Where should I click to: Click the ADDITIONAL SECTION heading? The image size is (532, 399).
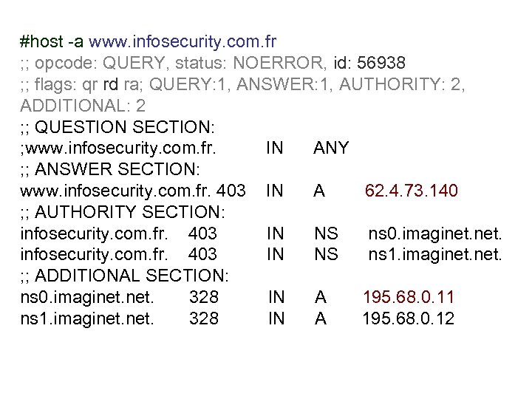[x=126, y=276]
